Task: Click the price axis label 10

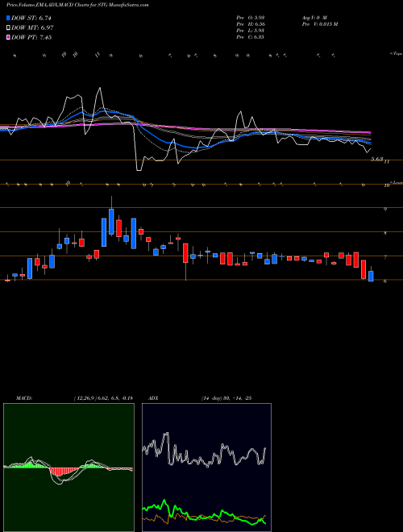Action: [386, 185]
